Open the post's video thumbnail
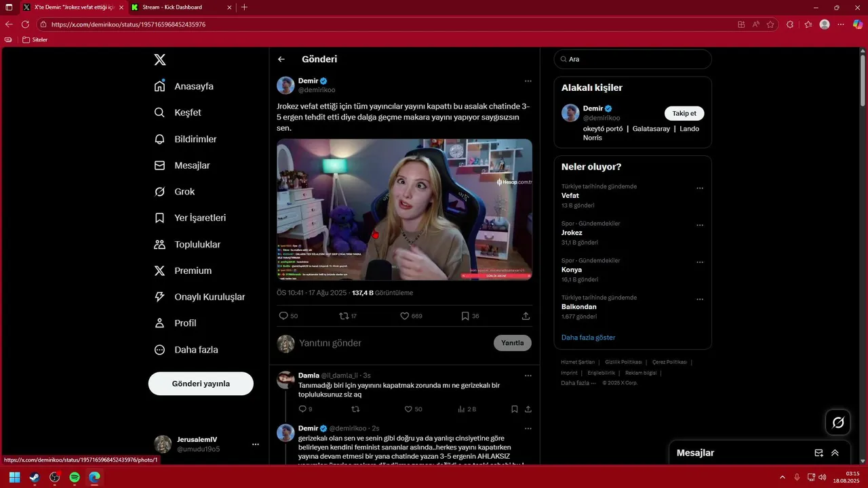Screen dimensions: 868x488 click(404, 209)
